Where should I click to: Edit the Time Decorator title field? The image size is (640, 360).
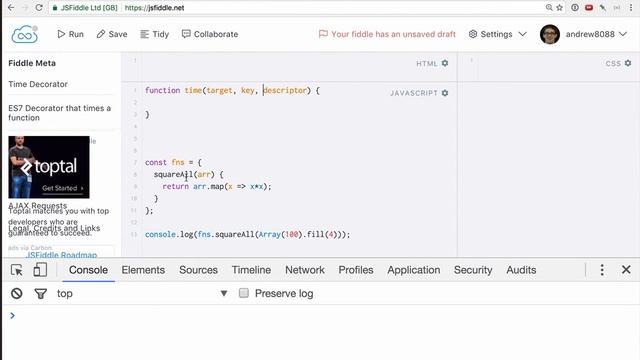click(60, 84)
